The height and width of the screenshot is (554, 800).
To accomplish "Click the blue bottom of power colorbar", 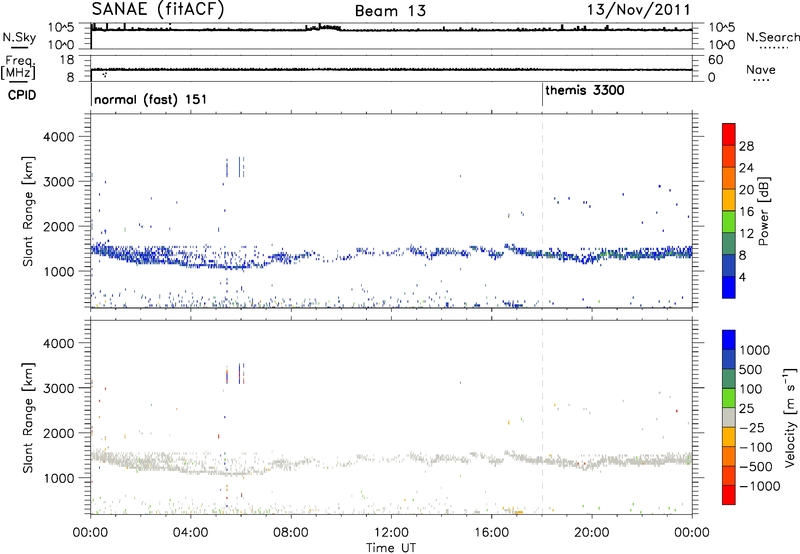I will tap(729, 287).
